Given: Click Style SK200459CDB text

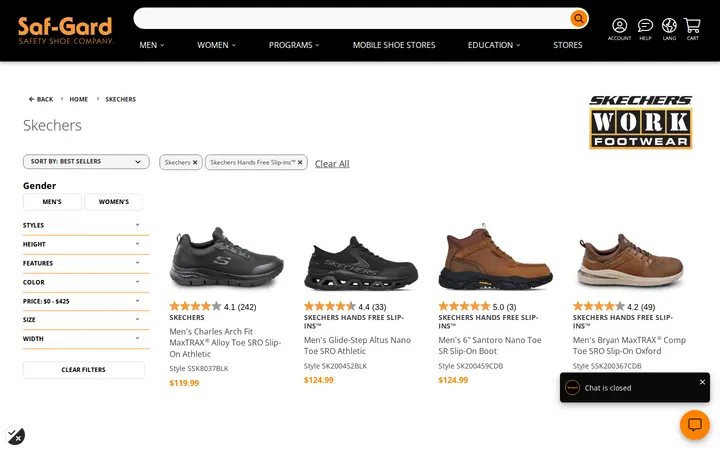Looking at the screenshot, I should click(x=471, y=366).
